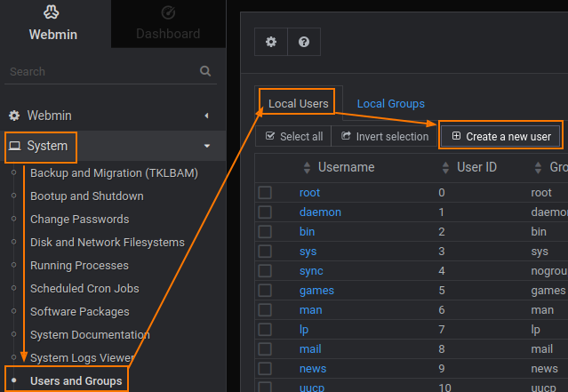The image size is (568, 392).
Task: Click the Webmin logo icon
Action: 52,13
